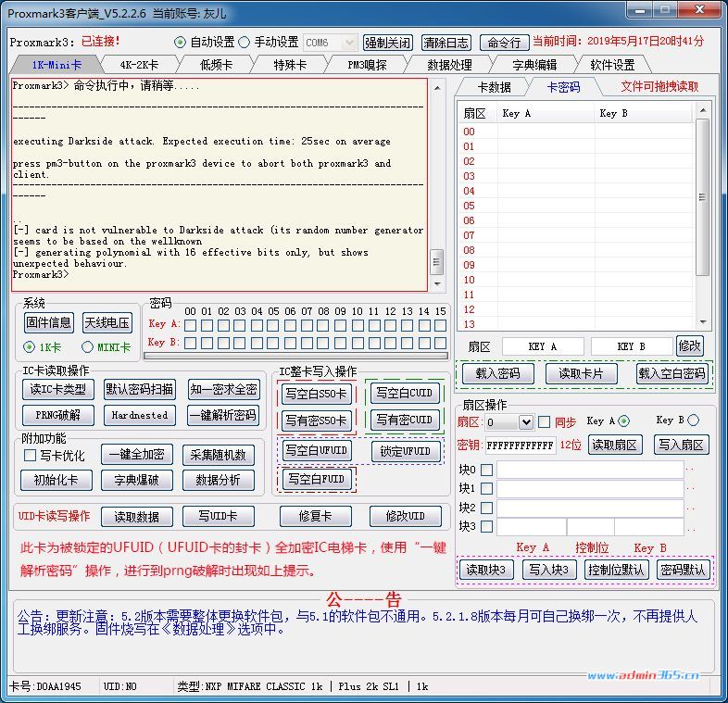Click the 写空白CUID button
This screenshot has width=728, height=703.
tap(405, 393)
